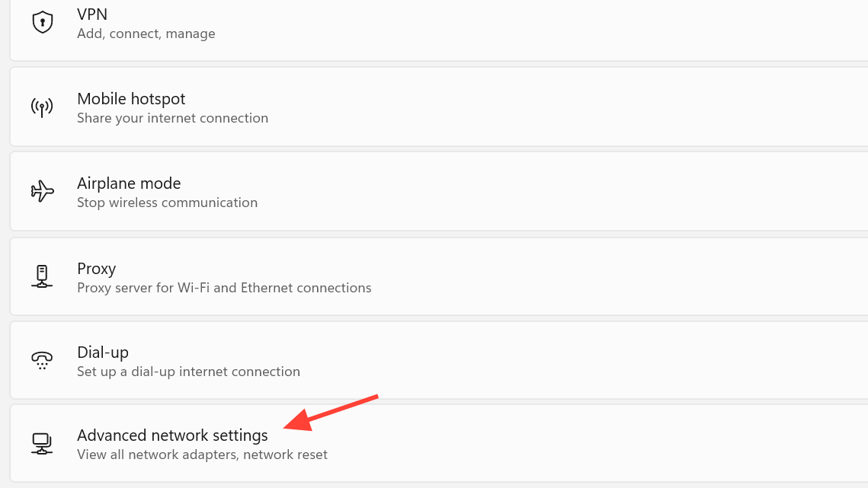Click "View all network adapters, network reset"
Image resolution: width=868 pixels, height=488 pixels.
[x=202, y=455]
